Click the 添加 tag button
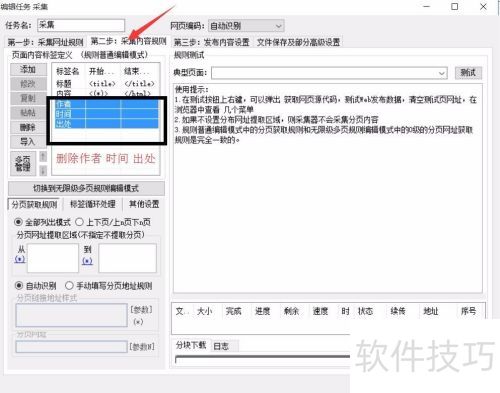The width and height of the screenshot is (500, 393). click(28, 69)
